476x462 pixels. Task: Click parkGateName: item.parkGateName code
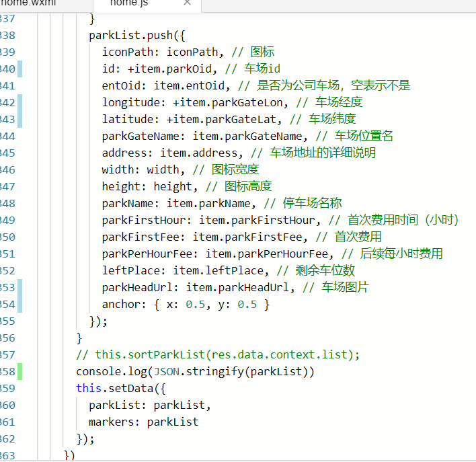coord(204,137)
